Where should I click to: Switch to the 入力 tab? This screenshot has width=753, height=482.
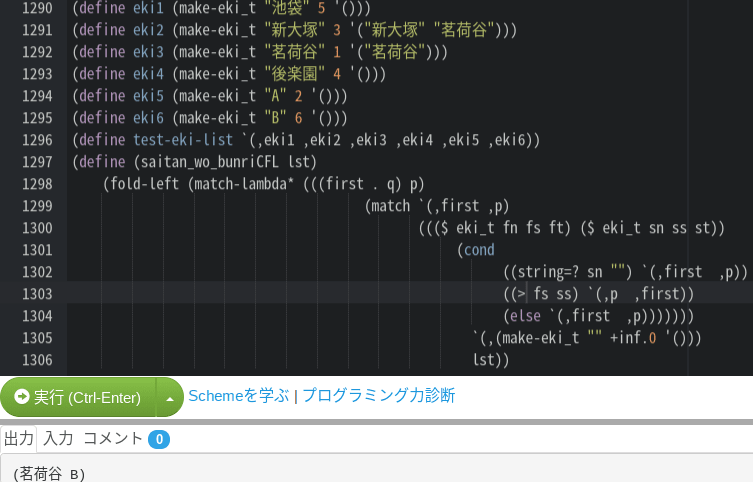pyautogui.click(x=58, y=438)
